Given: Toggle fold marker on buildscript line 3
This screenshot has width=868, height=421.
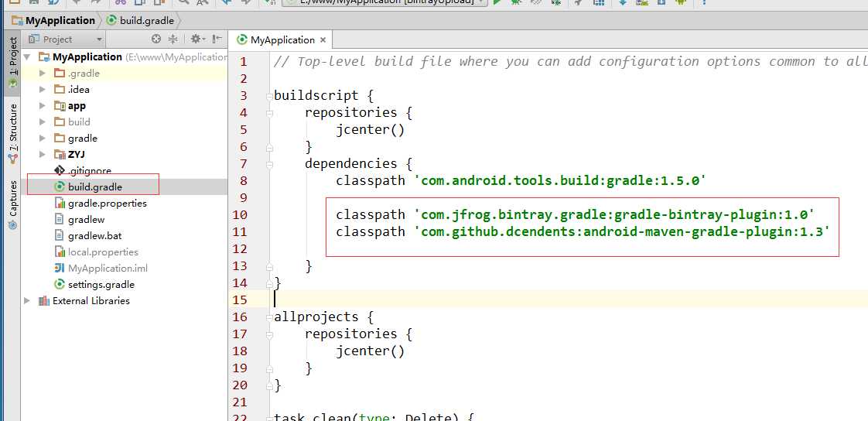Looking at the screenshot, I should [269, 96].
